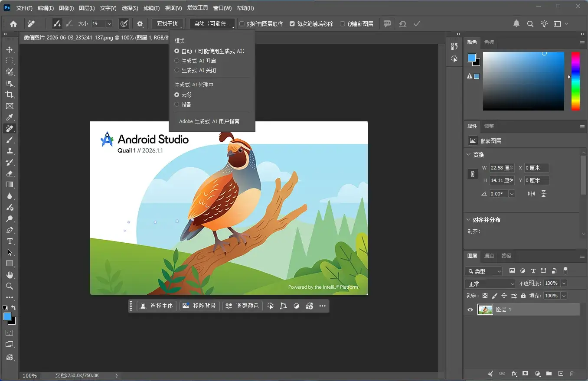Select 设备 processing radio option
The image size is (588, 381).
[183, 104]
